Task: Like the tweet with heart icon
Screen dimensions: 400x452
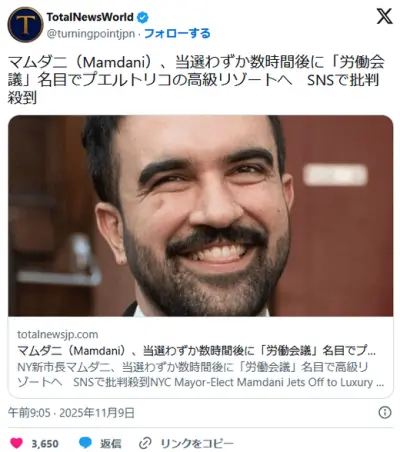Action: coord(16,443)
